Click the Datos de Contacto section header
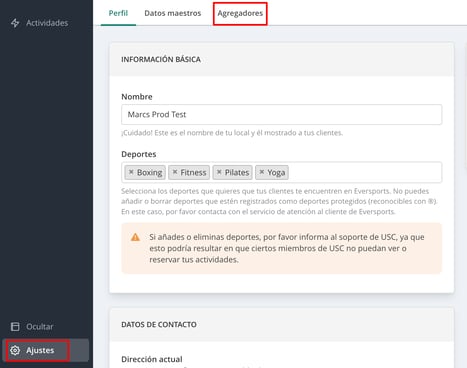Viewport: 467px width, 368px height. pos(159,324)
